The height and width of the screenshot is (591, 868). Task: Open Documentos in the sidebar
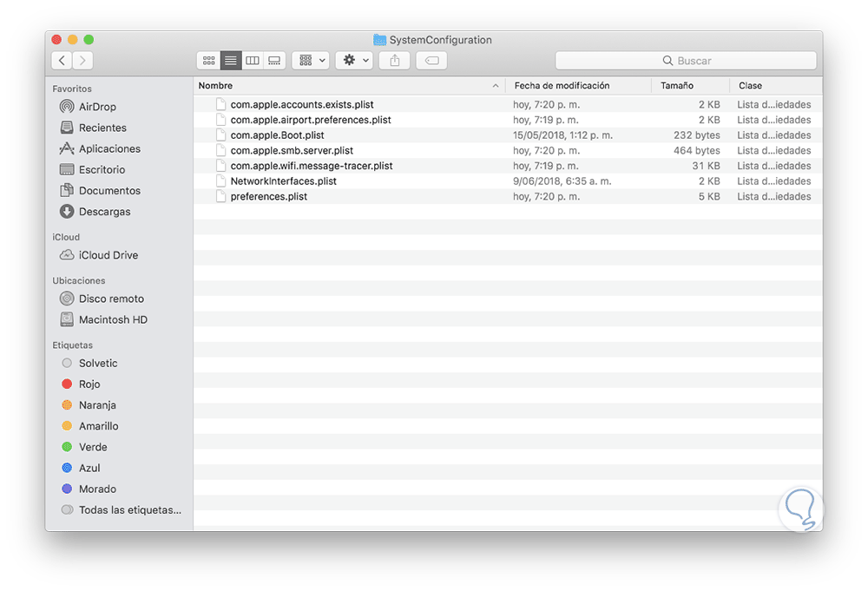click(x=120, y=191)
